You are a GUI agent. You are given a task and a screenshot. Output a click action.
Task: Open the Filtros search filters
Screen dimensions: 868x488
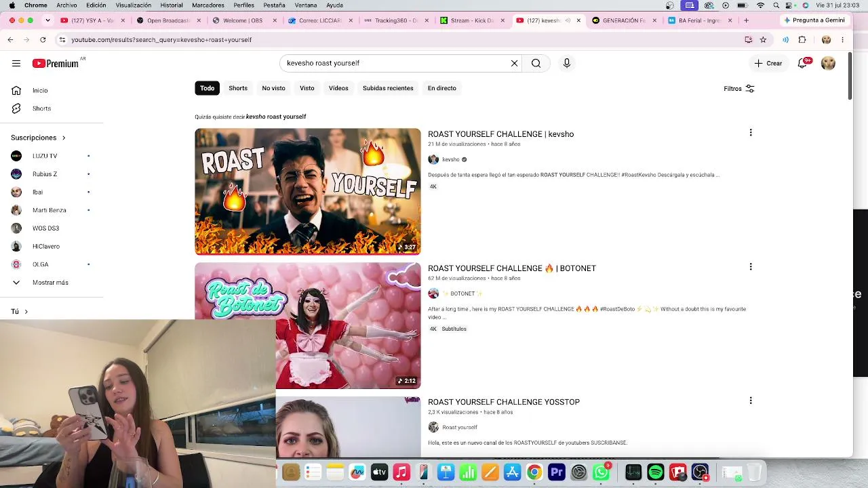[738, 89]
